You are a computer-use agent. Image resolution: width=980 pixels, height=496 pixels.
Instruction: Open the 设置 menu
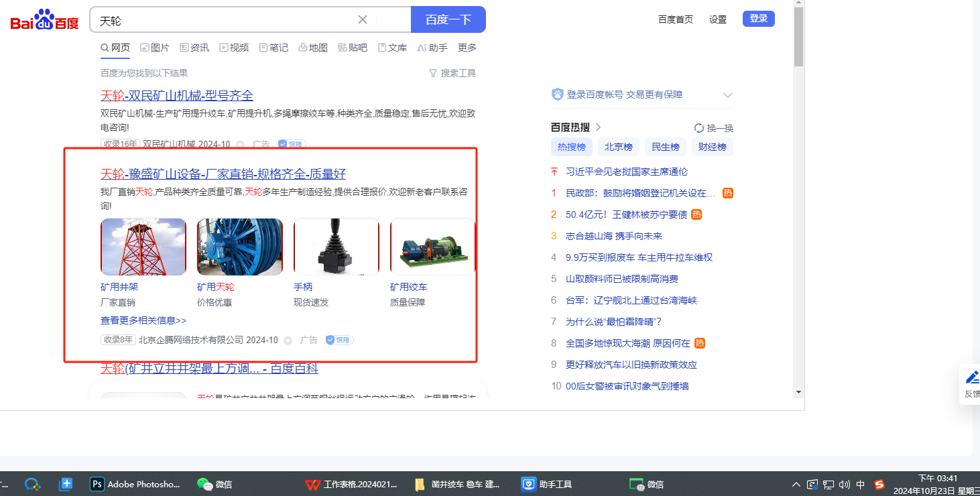point(718,19)
